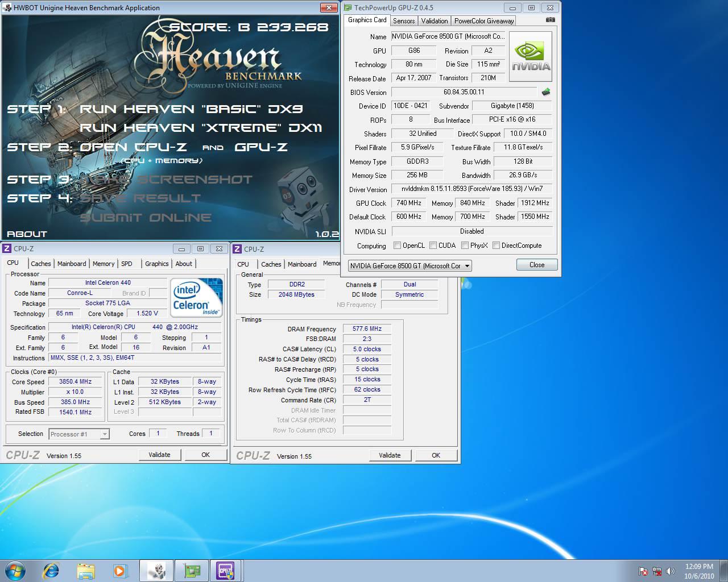This screenshot has height=582, width=728.
Task: Open the Mainboard tab in left CPU-Z window
Action: pyautogui.click(x=72, y=264)
